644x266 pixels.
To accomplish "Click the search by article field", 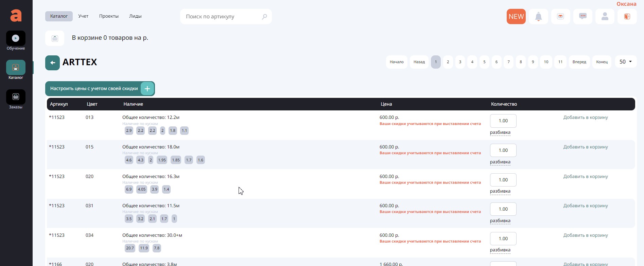I will click(222, 17).
